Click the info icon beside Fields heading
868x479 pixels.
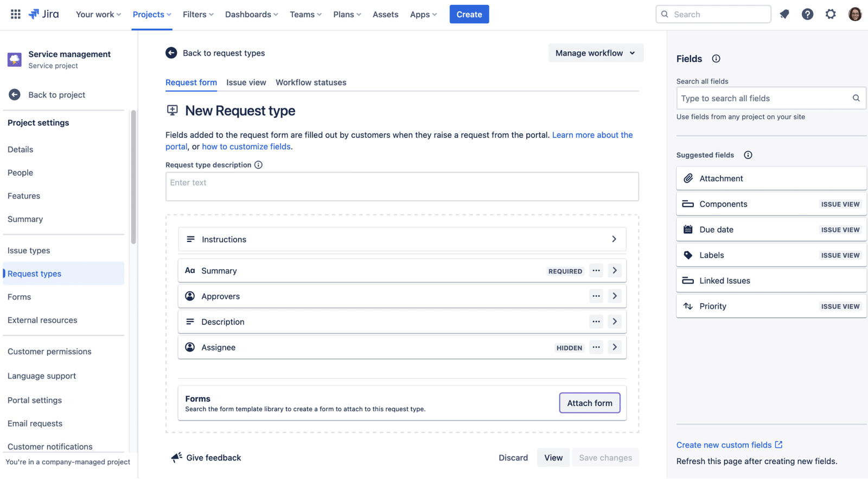point(716,59)
